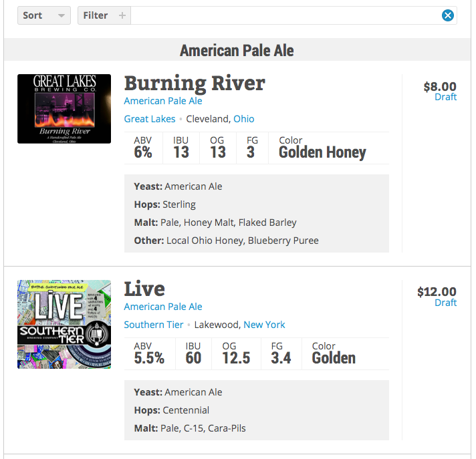Visit the Great Lakes brewery link
The image size is (476, 459).
[x=150, y=119]
